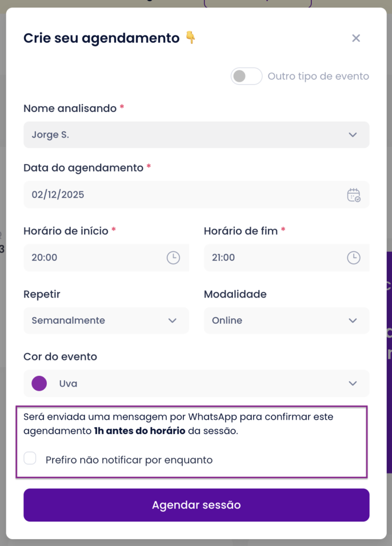The height and width of the screenshot is (546, 392).
Task: Expand the Cor do evento chevron
Action: (x=353, y=383)
